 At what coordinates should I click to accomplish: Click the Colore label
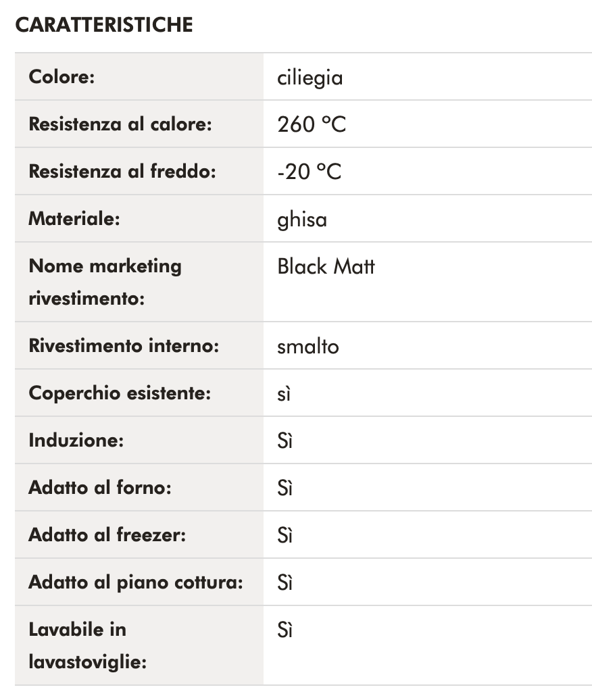pos(61,76)
